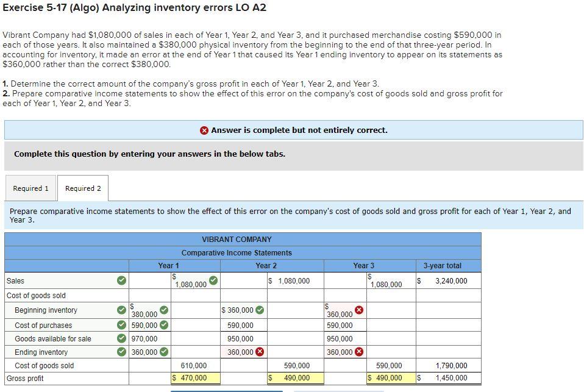
Task: Click the '3-year total' column header
Action: coord(442,266)
